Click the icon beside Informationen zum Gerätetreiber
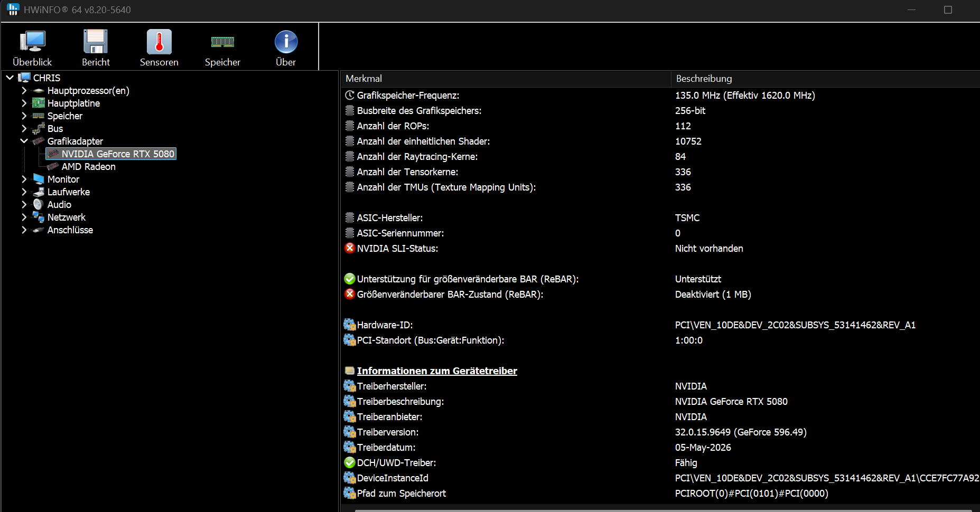 [x=350, y=371]
